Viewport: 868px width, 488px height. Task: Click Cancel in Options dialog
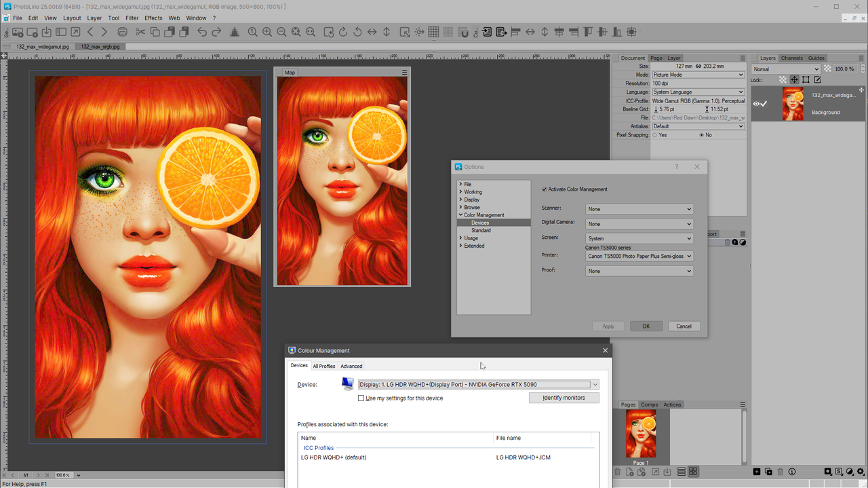click(684, 326)
